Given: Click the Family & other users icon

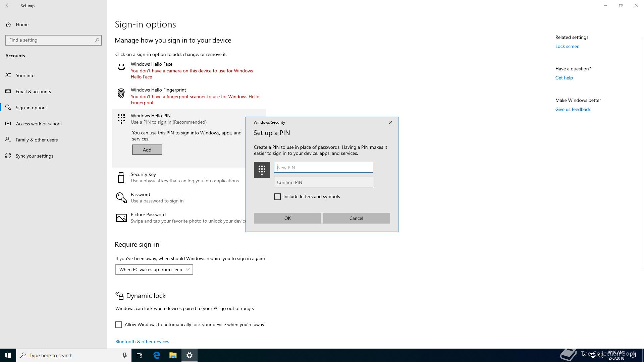Looking at the screenshot, I should (8, 139).
